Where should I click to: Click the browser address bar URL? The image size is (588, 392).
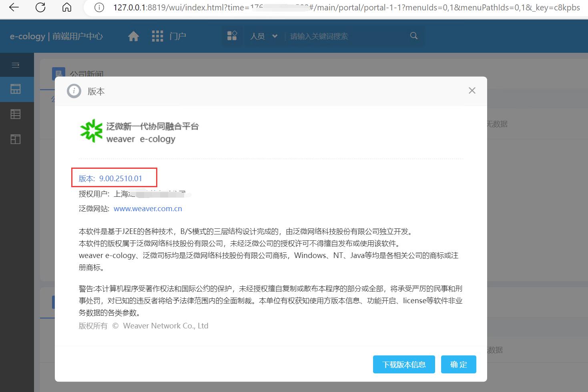344,8
